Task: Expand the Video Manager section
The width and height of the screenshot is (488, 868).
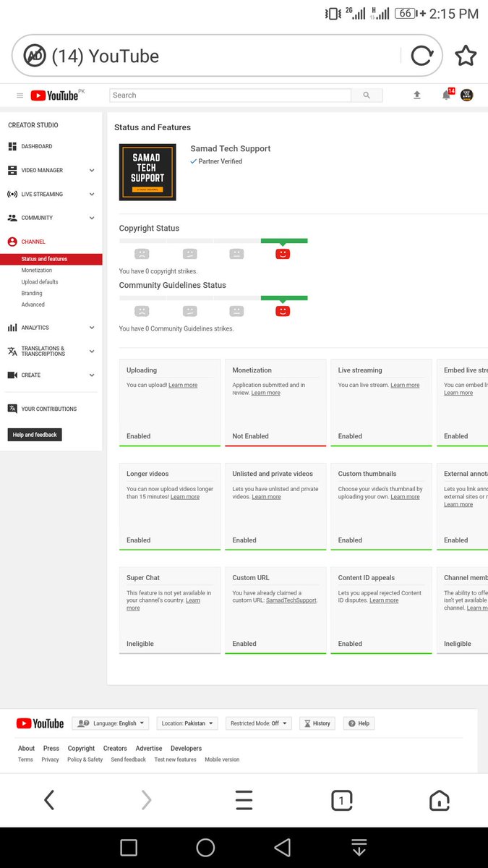Action: 92,171
